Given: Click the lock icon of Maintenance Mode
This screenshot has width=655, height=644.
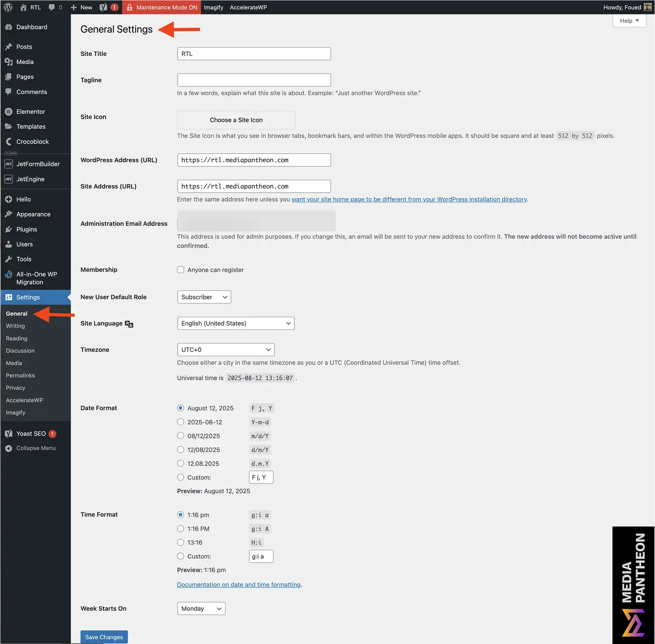Looking at the screenshot, I should [130, 7].
